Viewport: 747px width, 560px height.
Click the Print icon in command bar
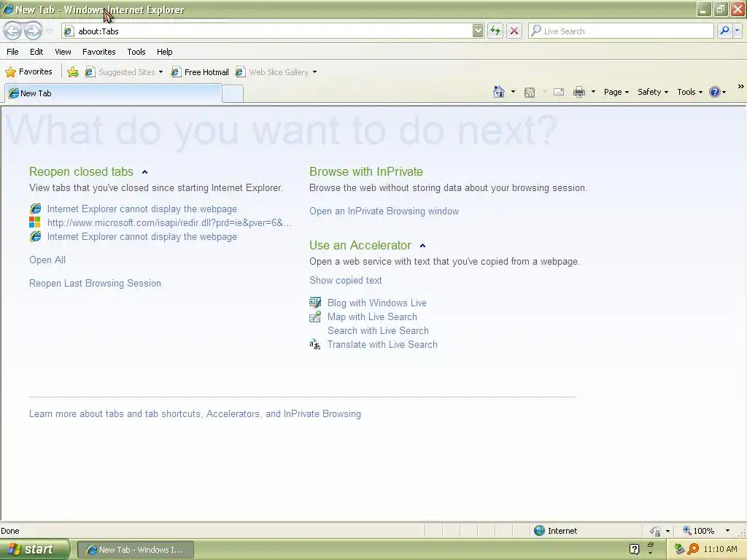[x=578, y=92]
